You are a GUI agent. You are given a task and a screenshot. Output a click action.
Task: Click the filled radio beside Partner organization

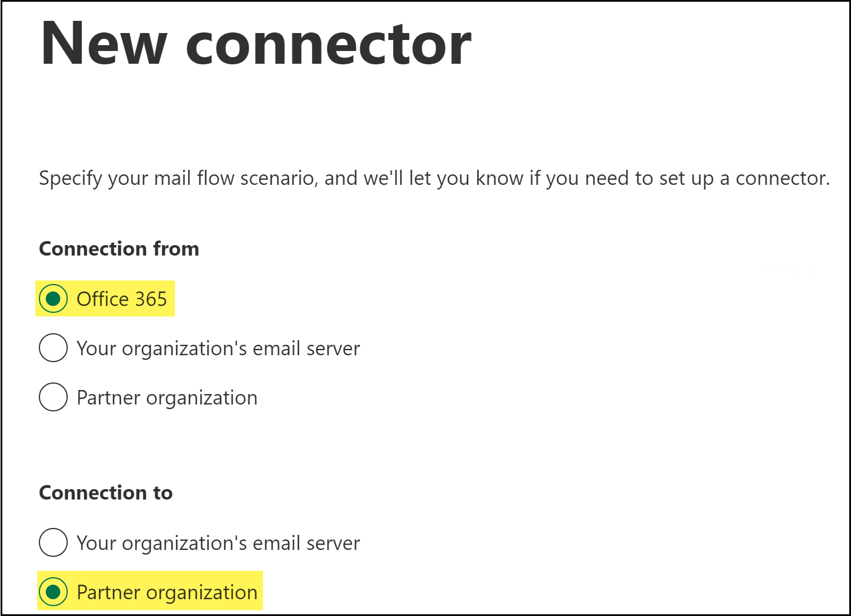(x=53, y=592)
